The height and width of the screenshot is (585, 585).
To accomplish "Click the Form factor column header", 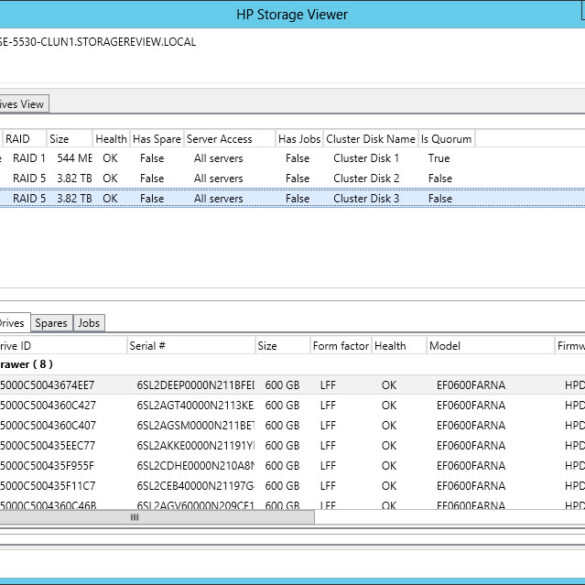I will coord(341,346).
